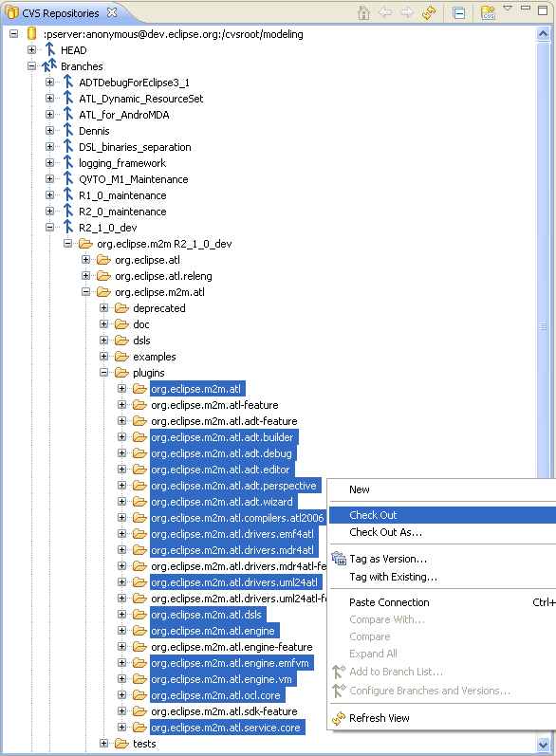Select Paste Connection menu entry

point(442,602)
